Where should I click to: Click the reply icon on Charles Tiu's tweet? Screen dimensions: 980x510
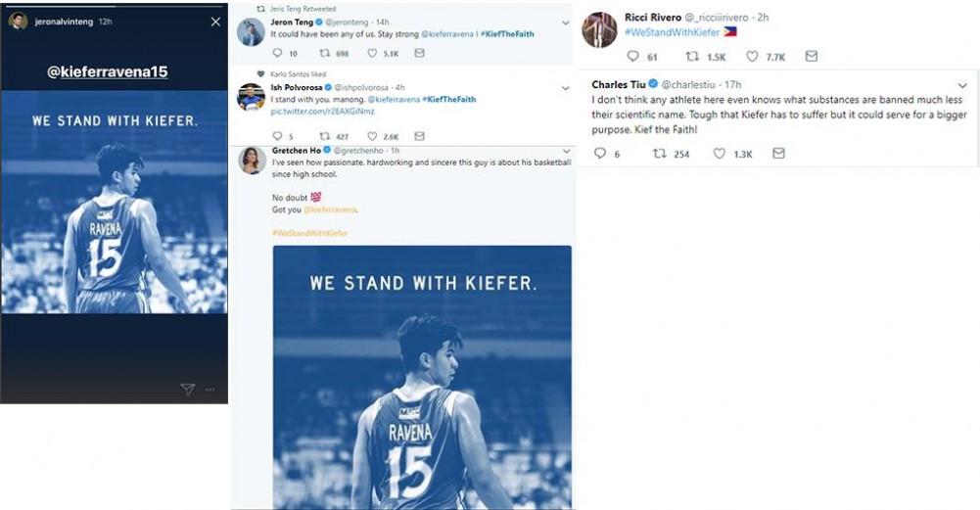point(599,154)
